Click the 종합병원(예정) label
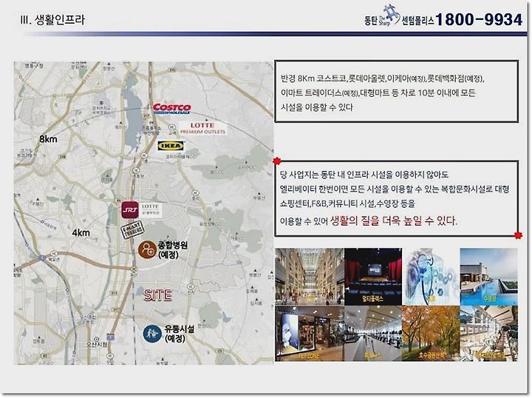The height and width of the screenshot is (398, 532). [x=173, y=249]
